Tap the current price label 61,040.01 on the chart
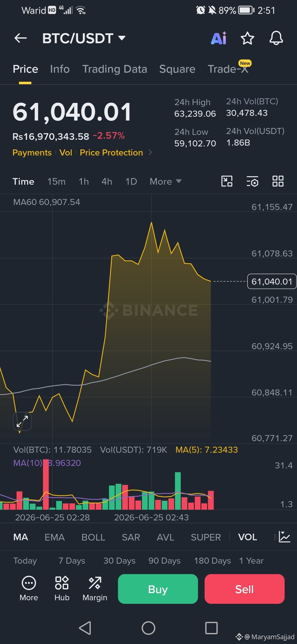The height and width of the screenshot is (644, 297). click(x=272, y=281)
